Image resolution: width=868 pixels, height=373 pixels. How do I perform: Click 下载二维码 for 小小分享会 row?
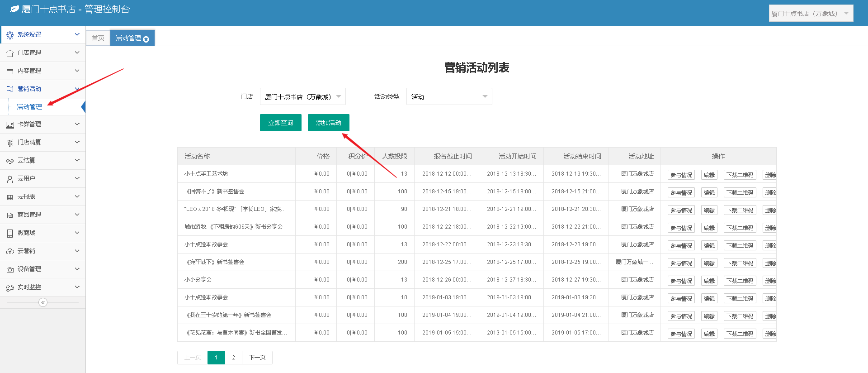[740, 281]
